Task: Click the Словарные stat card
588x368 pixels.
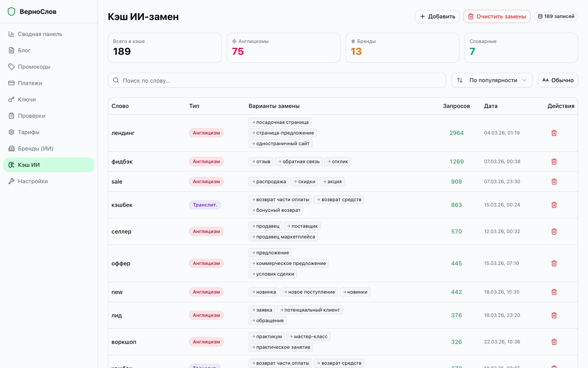Action: pos(521,48)
